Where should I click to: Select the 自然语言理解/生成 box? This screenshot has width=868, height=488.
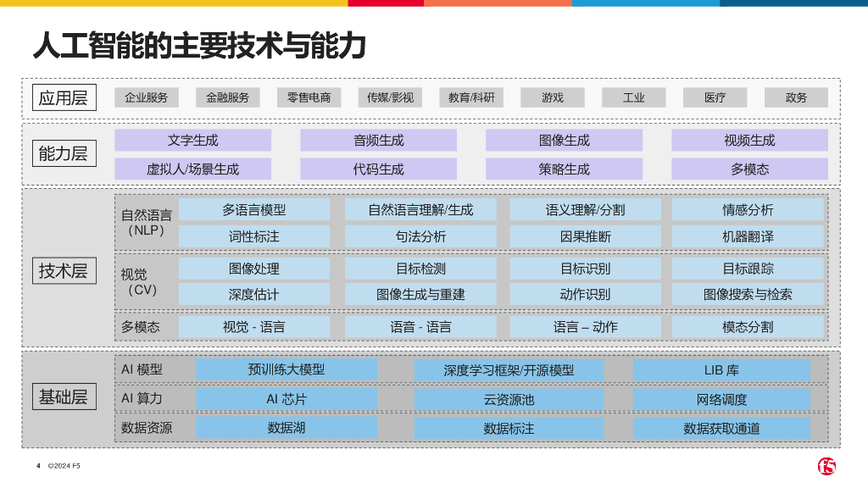(x=420, y=210)
